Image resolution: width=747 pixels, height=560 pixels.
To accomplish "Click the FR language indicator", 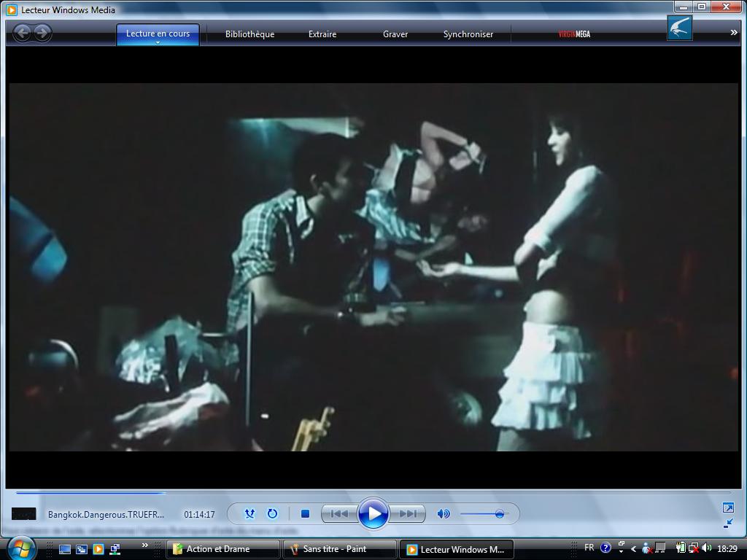I will pos(589,548).
